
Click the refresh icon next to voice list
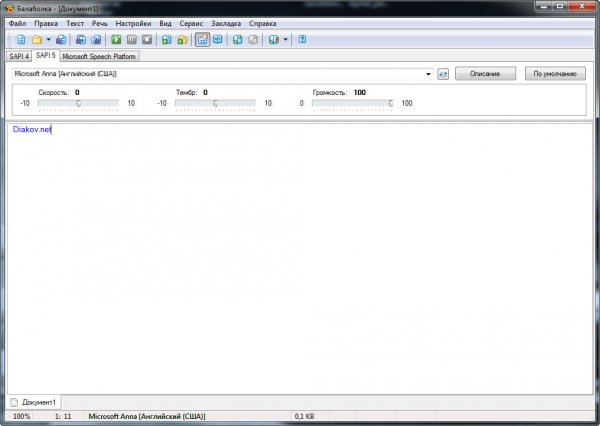point(443,74)
